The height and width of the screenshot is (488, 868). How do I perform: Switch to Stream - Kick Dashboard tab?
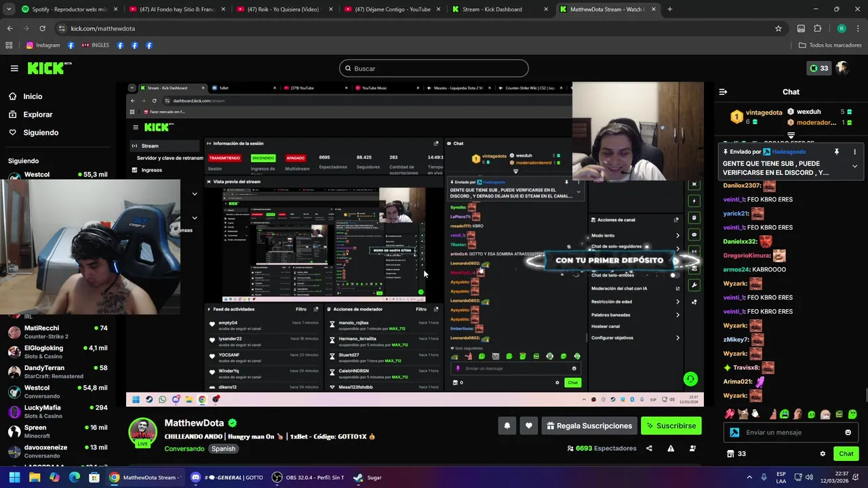coord(500,9)
